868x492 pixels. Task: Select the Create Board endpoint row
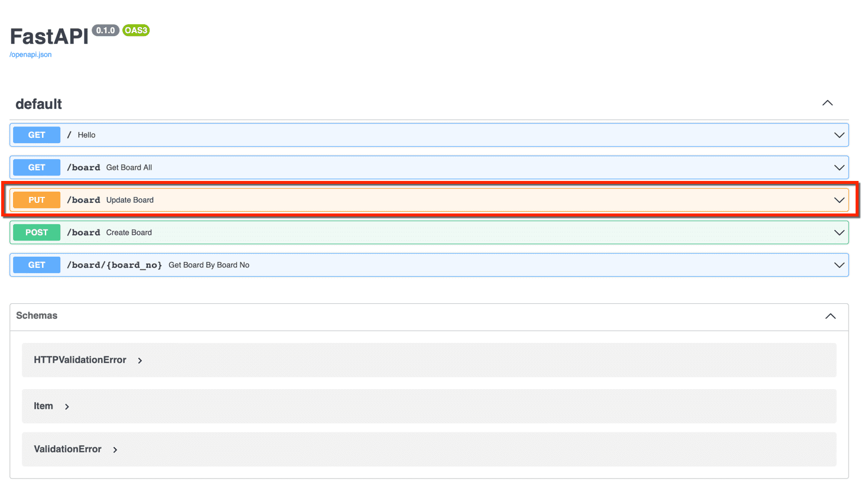click(414, 232)
